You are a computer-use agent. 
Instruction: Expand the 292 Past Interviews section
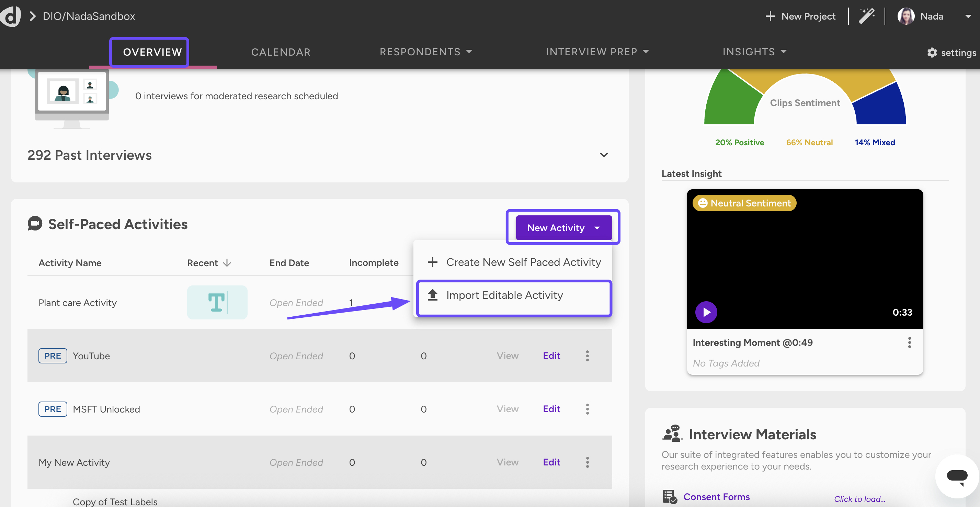(x=604, y=155)
